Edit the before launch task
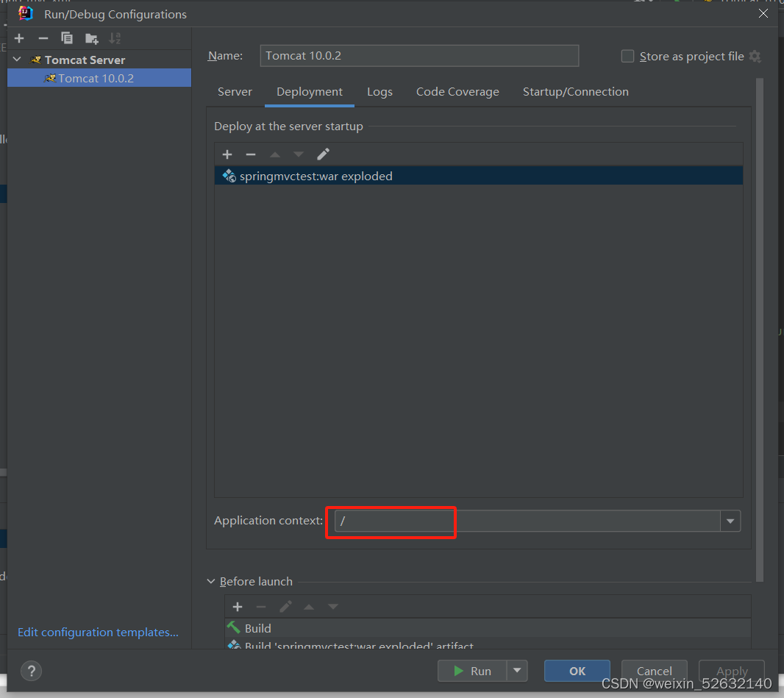The image size is (784, 698). [x=285, y=607]
